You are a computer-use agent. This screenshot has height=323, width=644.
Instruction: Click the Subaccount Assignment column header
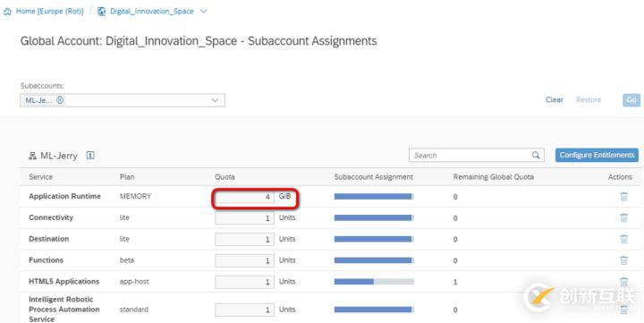(x=373, y=177)
